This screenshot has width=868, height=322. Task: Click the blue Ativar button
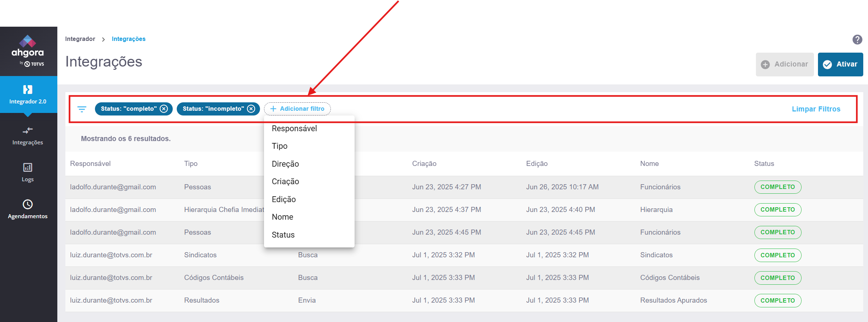840,64
